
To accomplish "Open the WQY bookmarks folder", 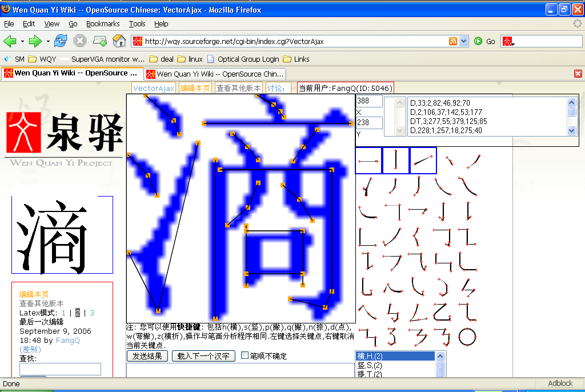I will coord(43,59).
